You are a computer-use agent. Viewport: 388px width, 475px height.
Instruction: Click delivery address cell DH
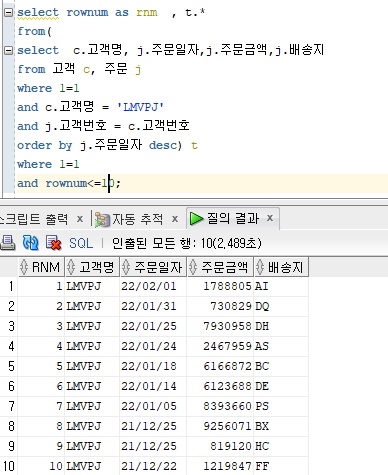(x=281, y=326)
